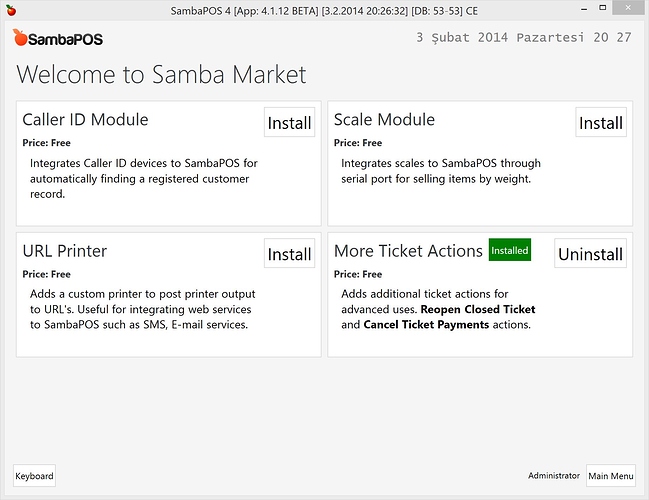The image size is (649, 500).
Task: Click the Welcome to Samba Market heading
Action: [x=161, y=75]
